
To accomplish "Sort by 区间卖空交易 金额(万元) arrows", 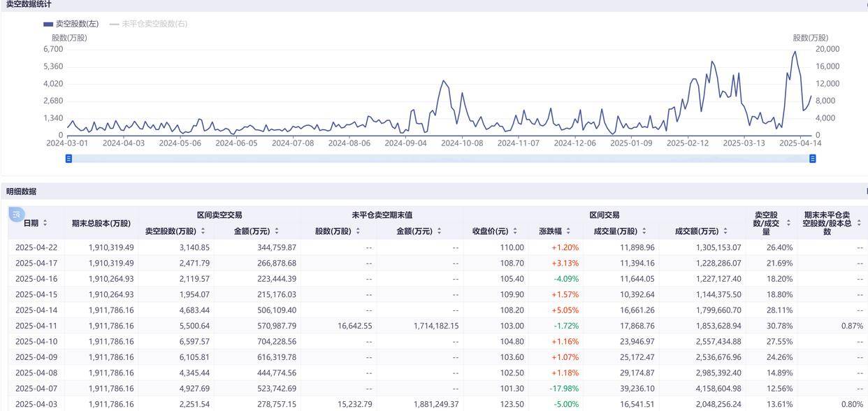I will point(277,231).
